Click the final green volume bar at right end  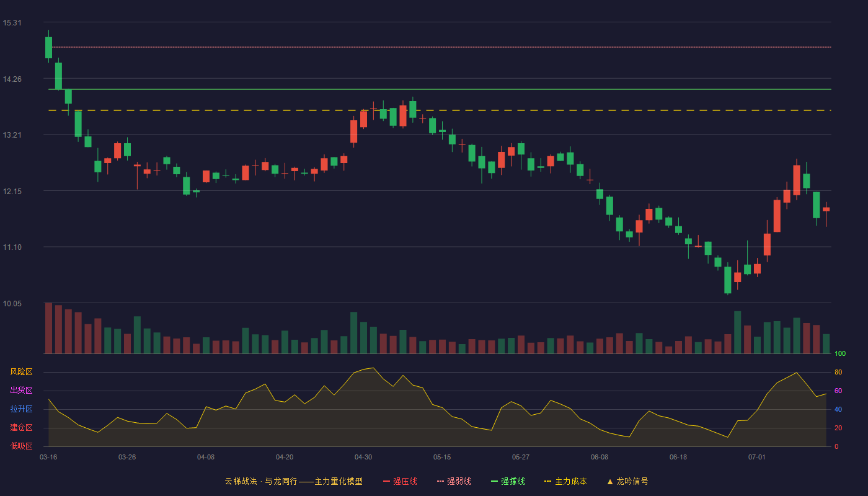coord(826,343)
